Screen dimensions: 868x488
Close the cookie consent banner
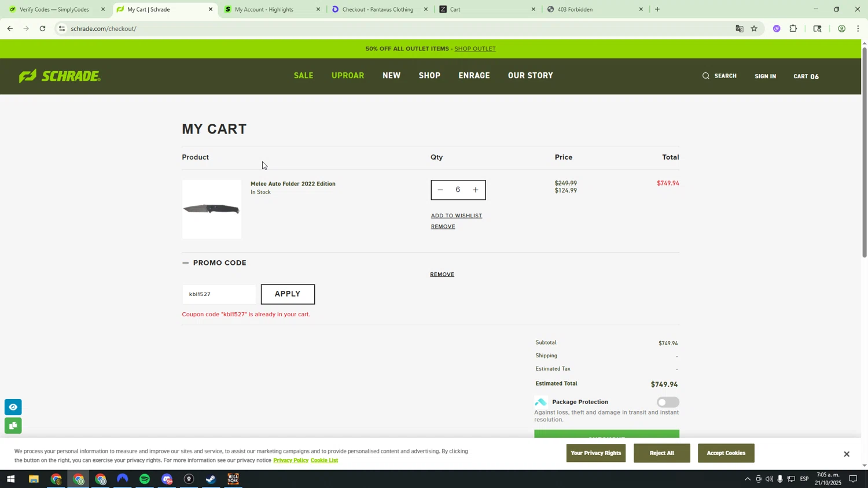846,454
